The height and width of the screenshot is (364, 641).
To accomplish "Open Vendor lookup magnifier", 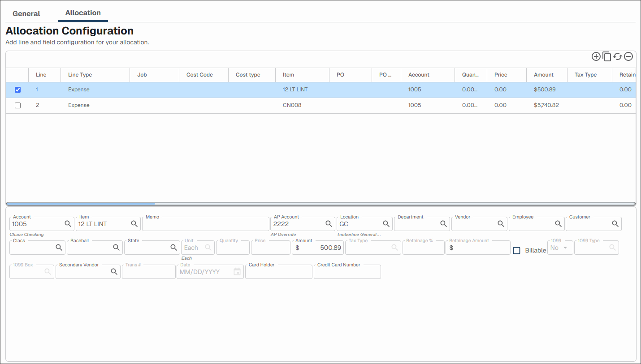I will 501,223.
